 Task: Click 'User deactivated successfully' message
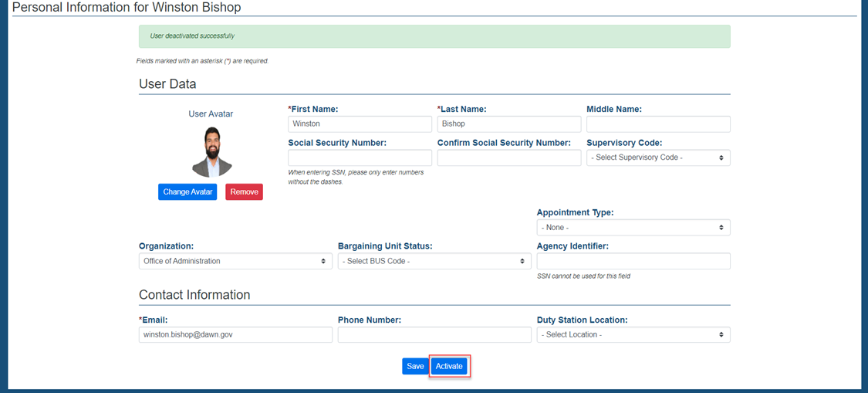coord(192,36)
